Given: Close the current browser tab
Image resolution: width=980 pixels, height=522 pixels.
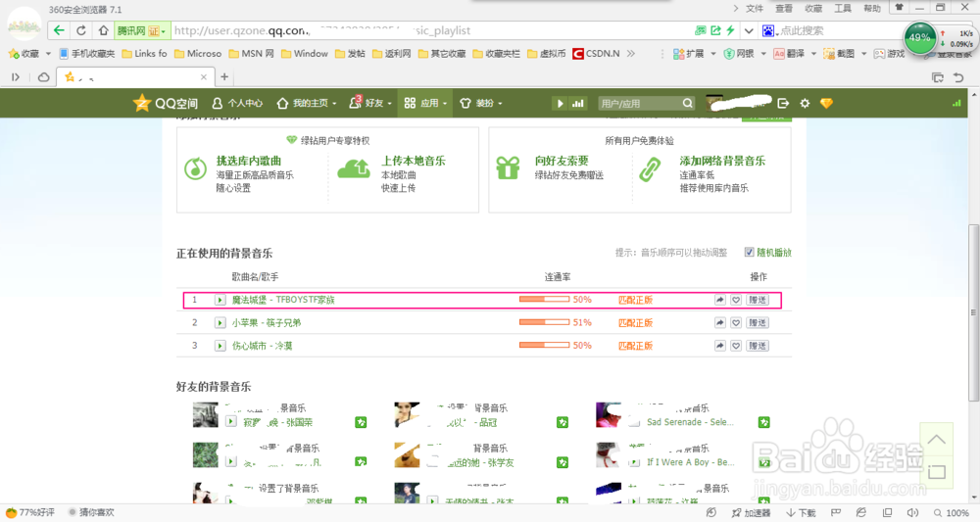Looking at the screenshot, I should click(204, 76).
